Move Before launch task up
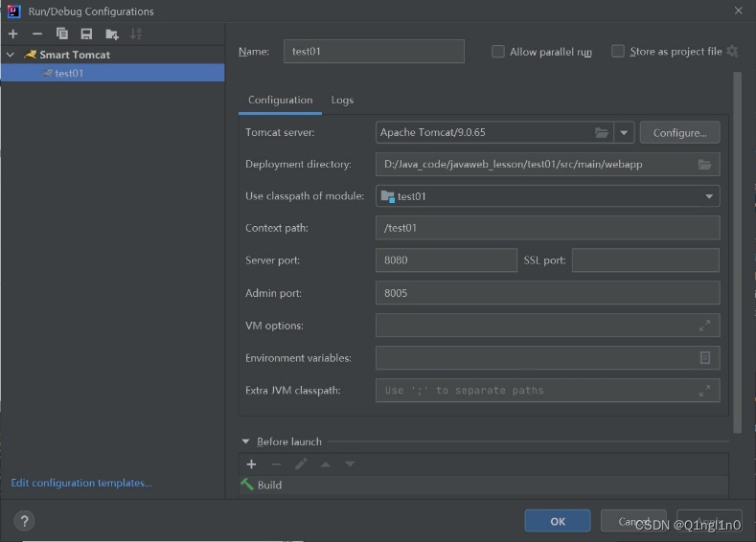 (x=326, y=464)
